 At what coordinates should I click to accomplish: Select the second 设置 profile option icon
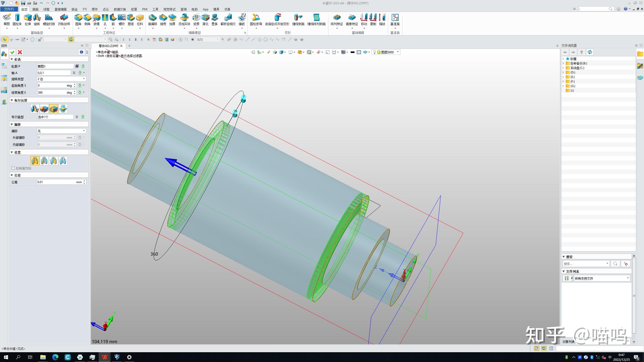tap(44, 160)
